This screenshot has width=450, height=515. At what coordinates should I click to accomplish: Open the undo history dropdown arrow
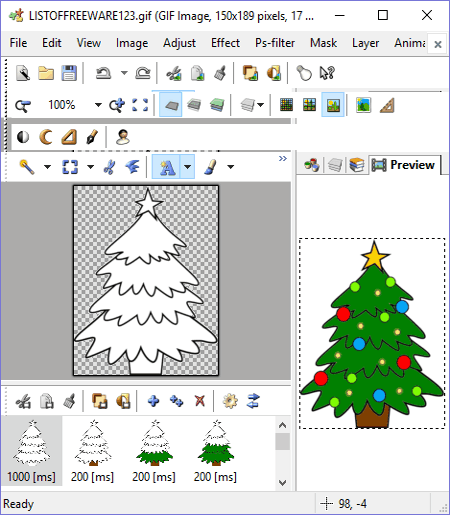pos(124,73)
